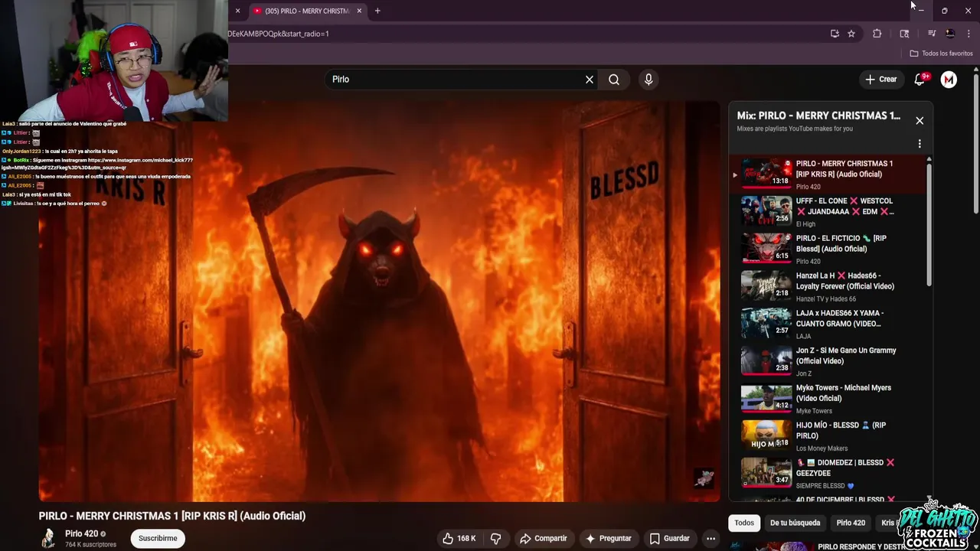Activate voice search microphone
The image size is (980, 551).
[648, 80]
